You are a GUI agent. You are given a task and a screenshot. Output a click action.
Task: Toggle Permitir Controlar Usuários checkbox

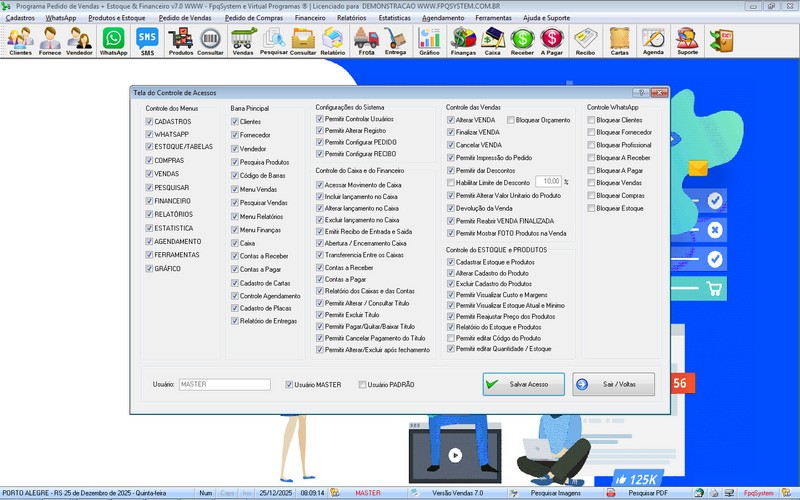click(x=319, y=119)
